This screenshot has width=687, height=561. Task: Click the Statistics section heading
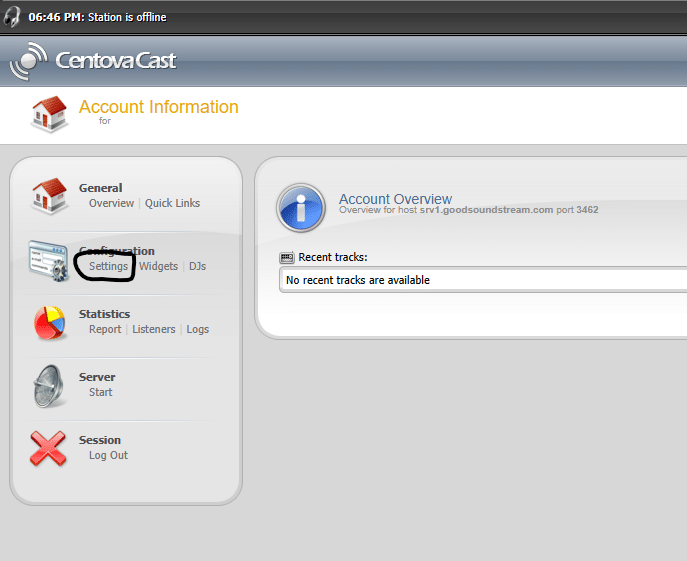[104, 314]
